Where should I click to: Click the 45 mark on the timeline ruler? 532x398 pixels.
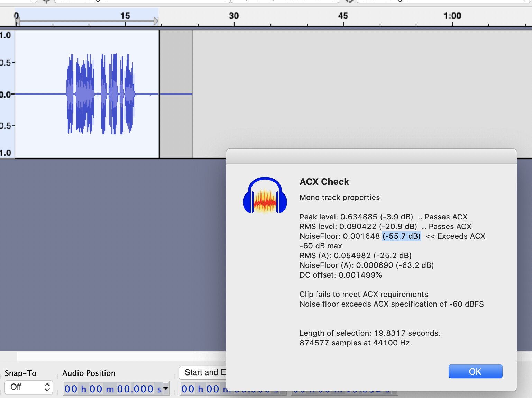click(343, 16)
